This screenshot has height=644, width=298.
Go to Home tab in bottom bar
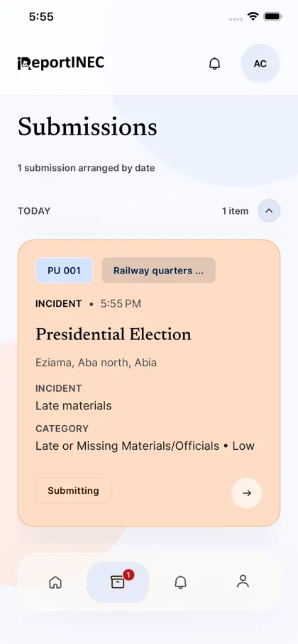(55, 582)
